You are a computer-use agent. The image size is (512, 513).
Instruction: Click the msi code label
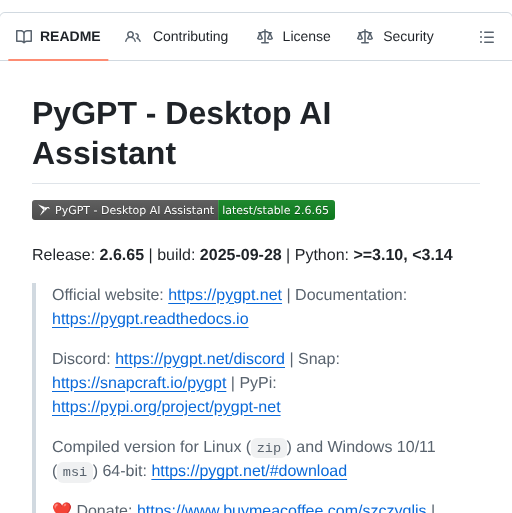75,472
